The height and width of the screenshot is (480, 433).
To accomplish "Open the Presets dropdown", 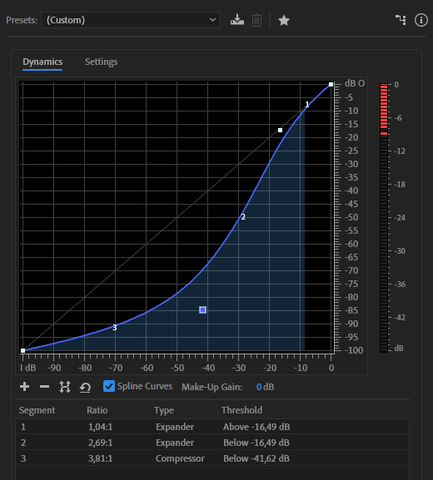I will coord(131,20).
